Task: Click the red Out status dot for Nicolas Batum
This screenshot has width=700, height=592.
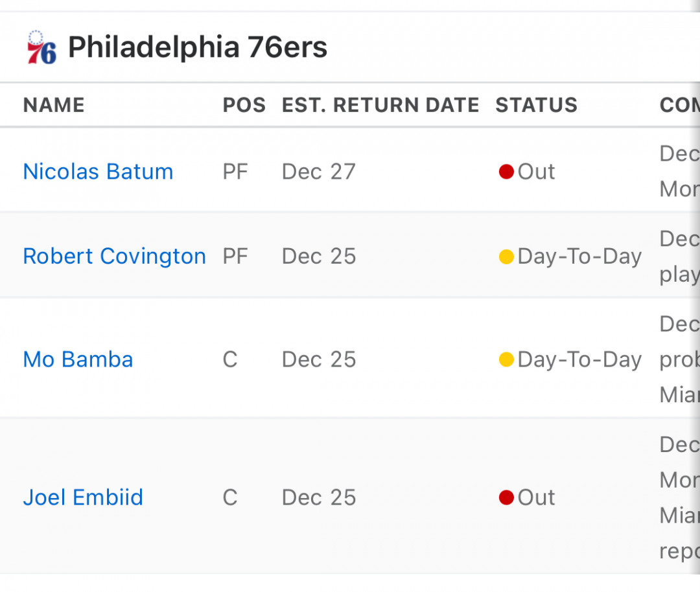Action: [x=506, y=171]
